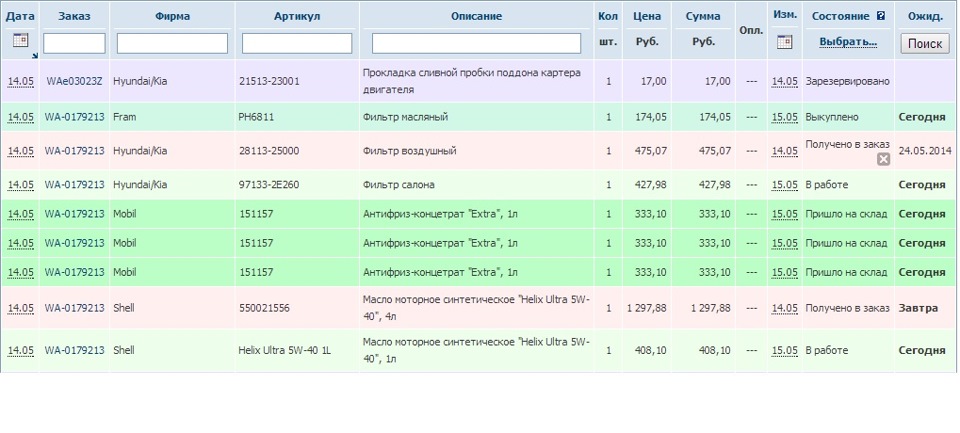Click the 14.05 date in the Shell 550021556 row
The height and width of the screenshot is (433, 960).
pos(20,308)
